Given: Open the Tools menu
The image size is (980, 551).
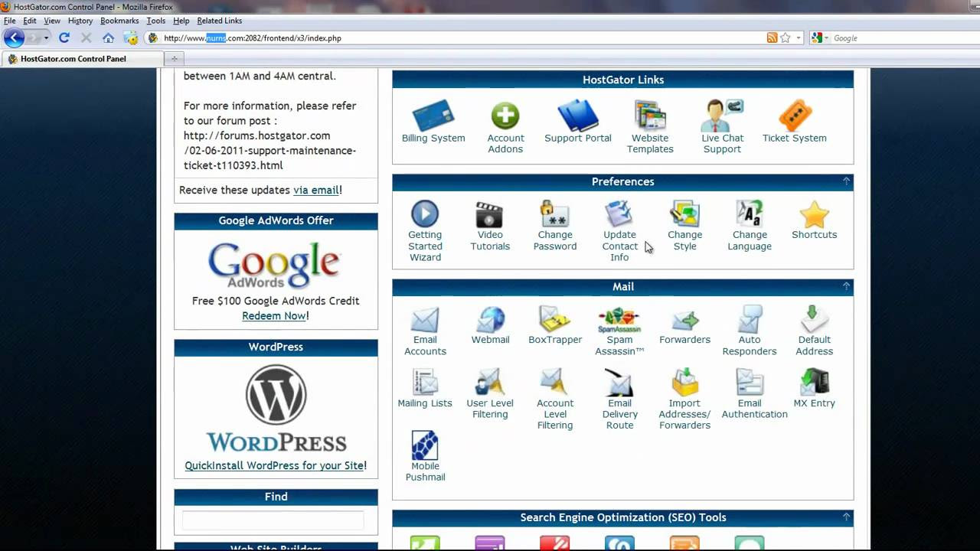Looking at the screenshot, I should 156,21.
